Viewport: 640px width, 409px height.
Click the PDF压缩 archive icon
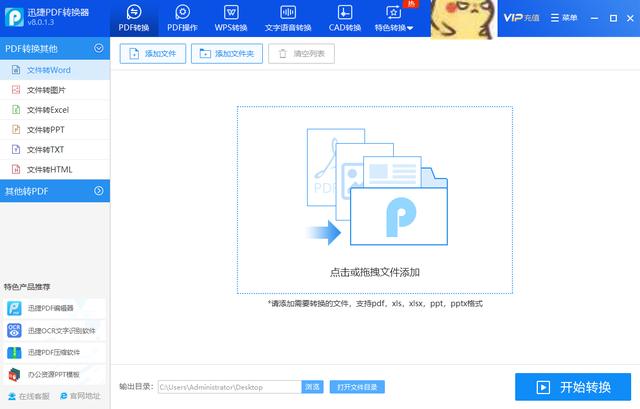[14, 352]
